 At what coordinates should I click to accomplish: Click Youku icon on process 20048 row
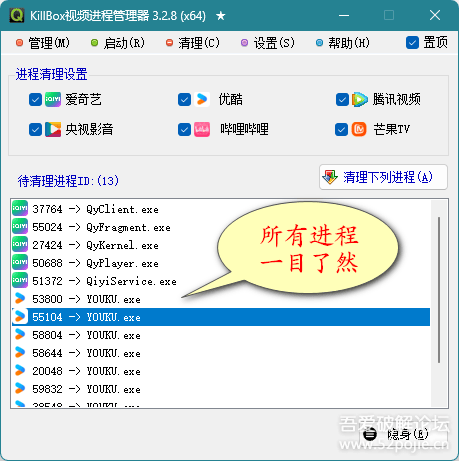pyautogui.click(x=20, y=370)
